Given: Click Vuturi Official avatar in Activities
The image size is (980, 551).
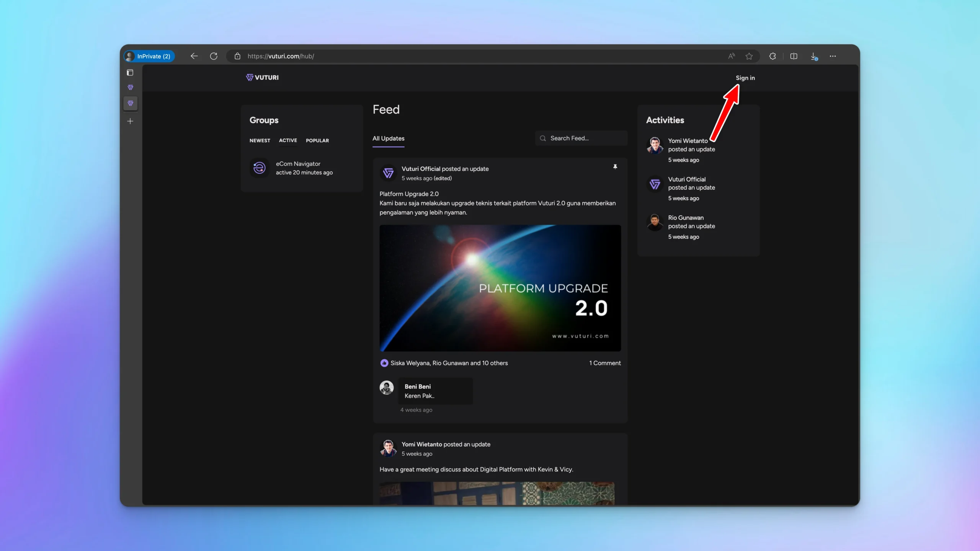Looking at the screenshot, I should 655,184.
